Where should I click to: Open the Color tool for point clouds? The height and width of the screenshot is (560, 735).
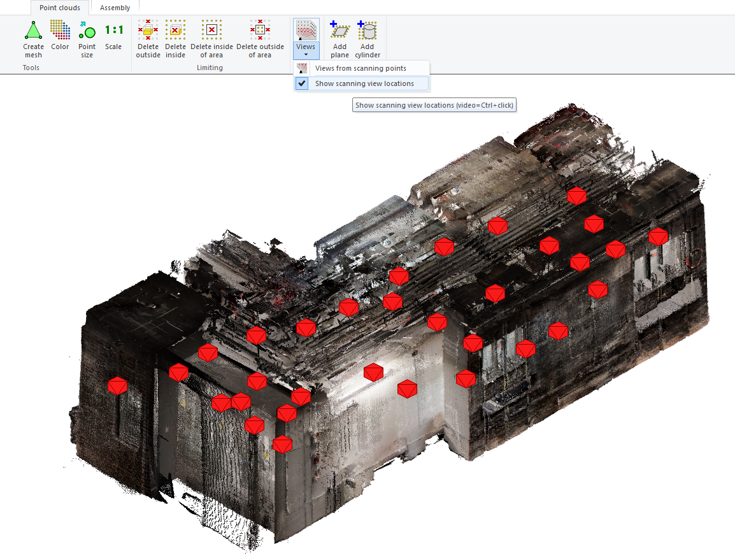(x=60, y=31)
